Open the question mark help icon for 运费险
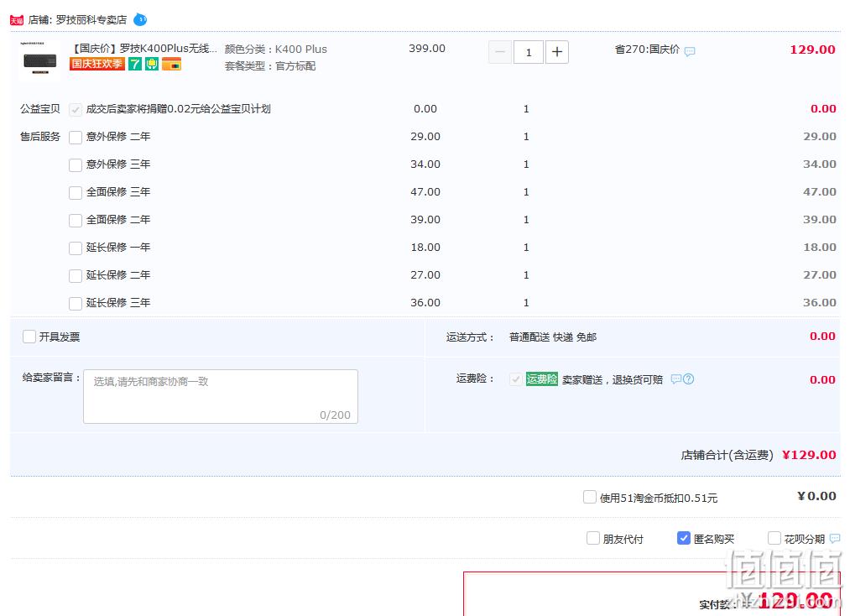This screenshot has height=616, width=850. point(688,379)
